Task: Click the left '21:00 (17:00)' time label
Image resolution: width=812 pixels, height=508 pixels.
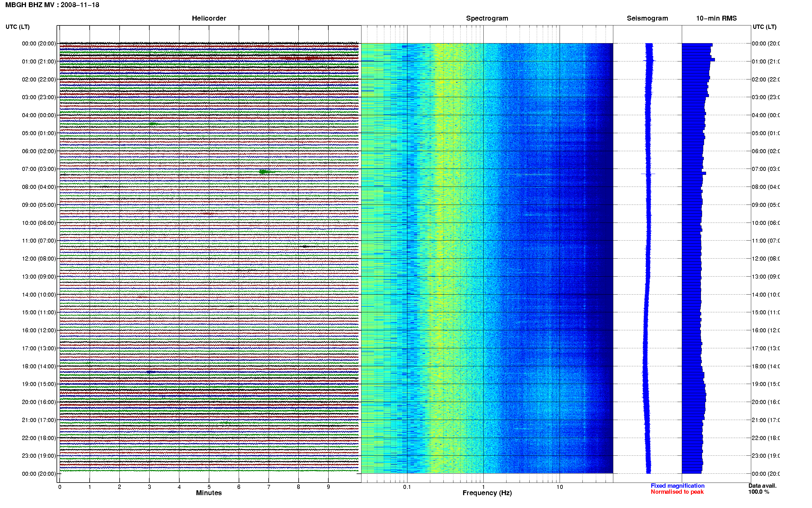Action: point(39,420)
